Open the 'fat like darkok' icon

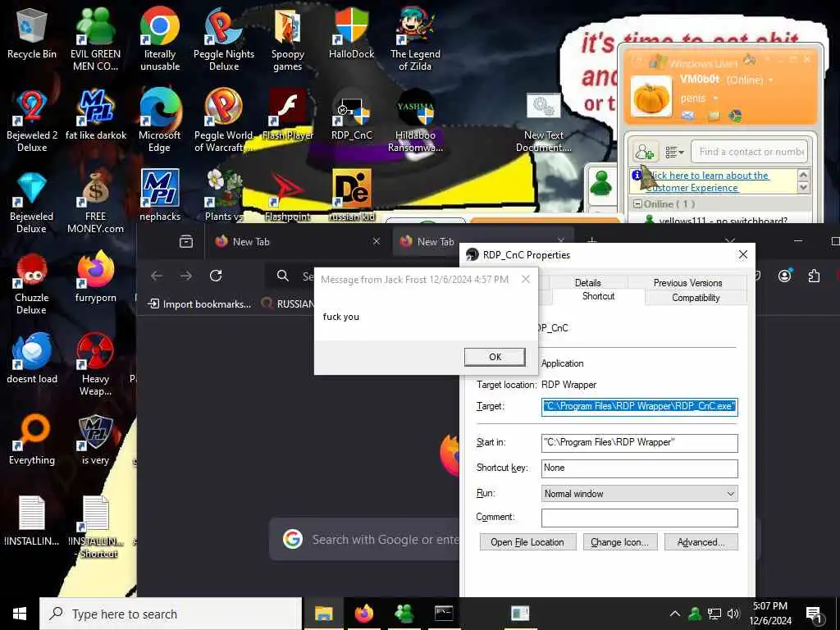click(95, 114)
